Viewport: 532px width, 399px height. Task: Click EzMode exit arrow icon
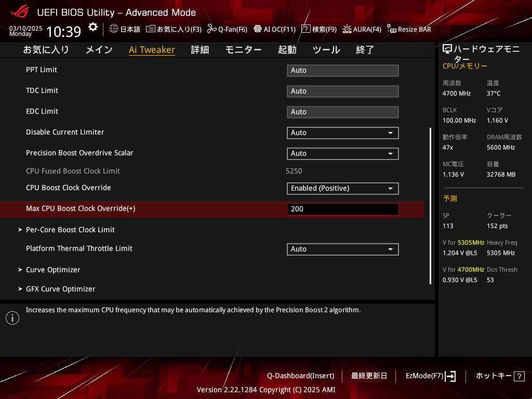pyautogui.click(x=450, y=376)
